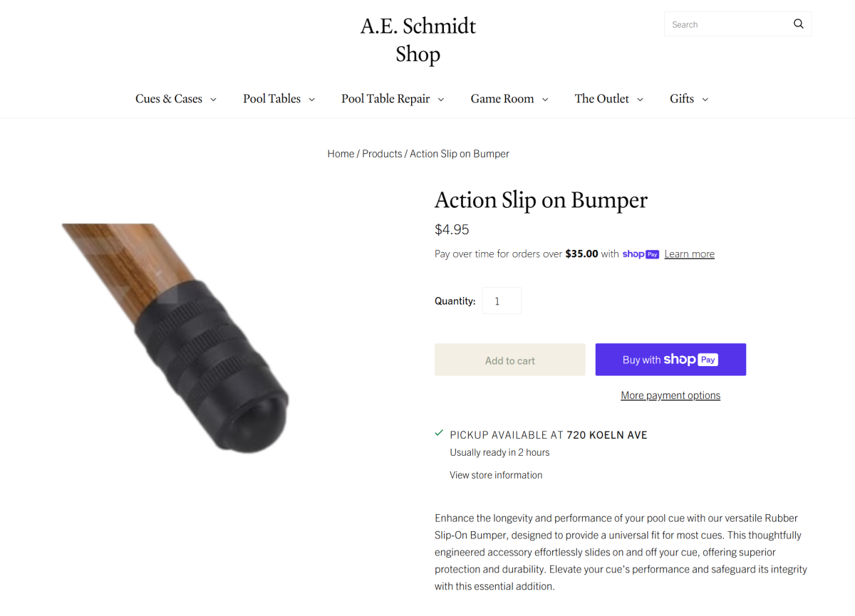The image size is (855, 616).
Task: Open The Outlet dropdown arrow
Action: coord(640,100)
